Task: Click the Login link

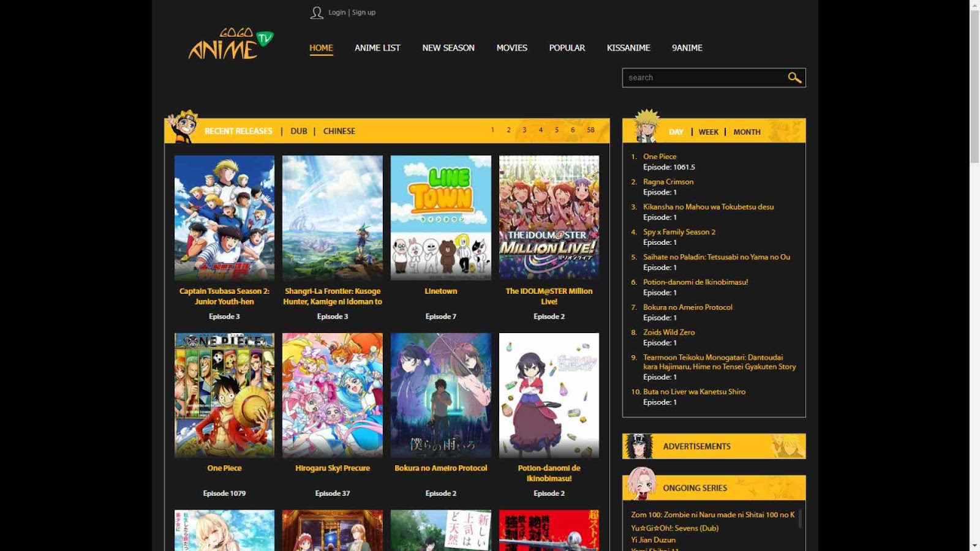Action: [x=337, y=12]
